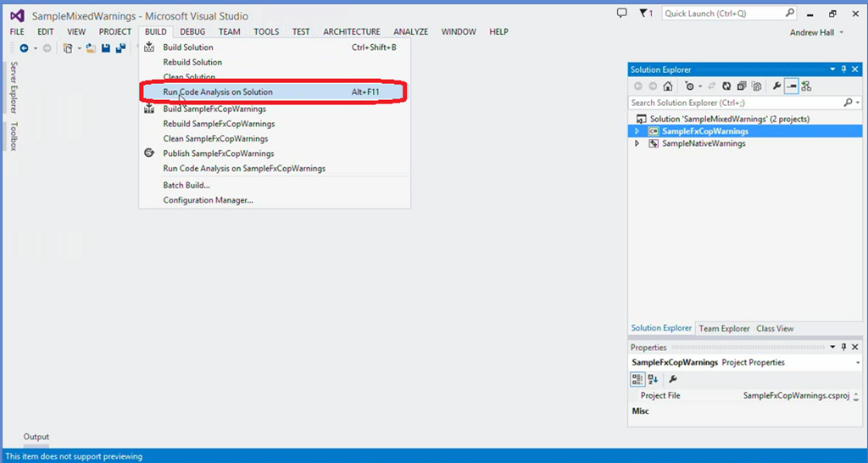Image resolution: width=868 pixels, height=463 pixels.
Task: Open the Output window tab
Action: tap(36, 437)
